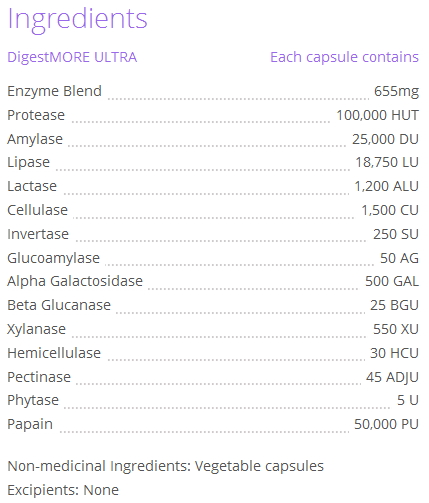Select the Amylase ingredient name
Image resolution: width=429 pixels, height=503 pixels.
pyautogui.click(x=35, y=139)
